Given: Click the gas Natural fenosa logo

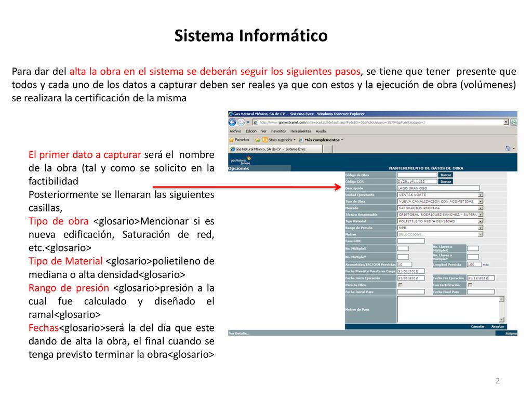Looking at the screenshot, I should click(241, 160).
